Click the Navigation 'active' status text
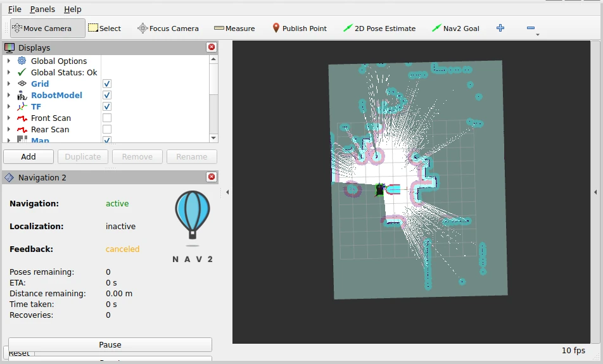 point(117,203)
